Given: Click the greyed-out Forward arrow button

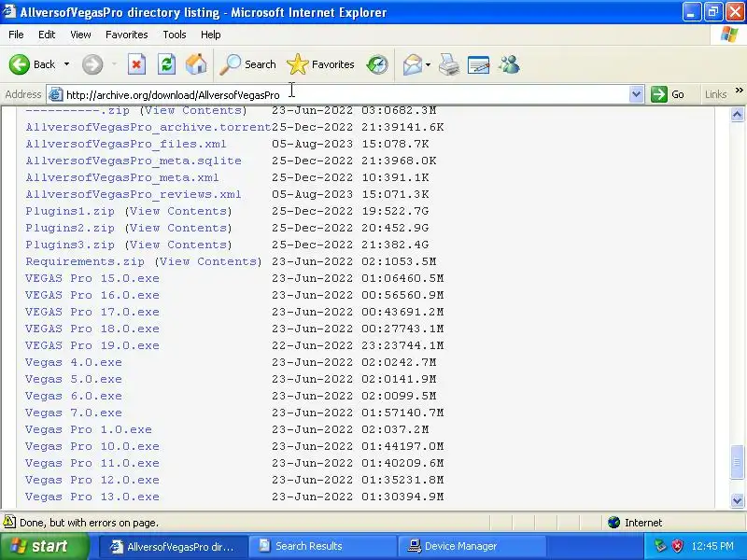Looking at the screenshot, I should point(92,64).
